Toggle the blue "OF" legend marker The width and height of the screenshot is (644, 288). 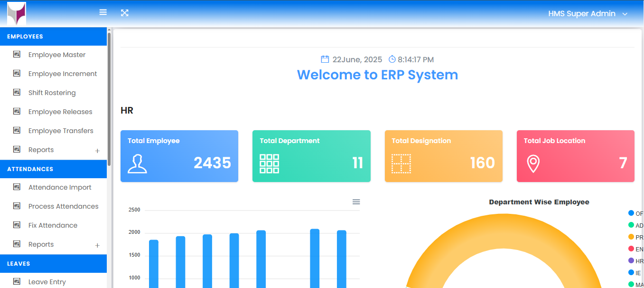(631, 213)
